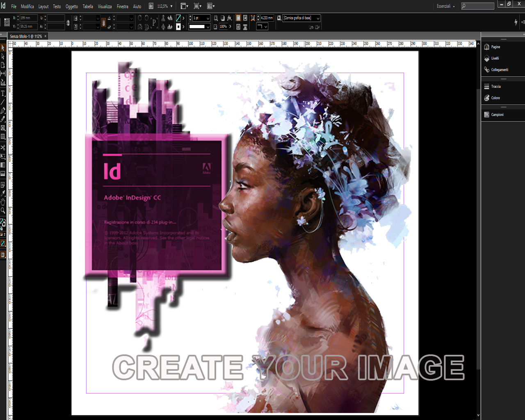Image resolution: width=525 pixels, height=420 pixels.
Task: Click the reference point locator grid
Action: pyautogui.click(x=7, y=22)
